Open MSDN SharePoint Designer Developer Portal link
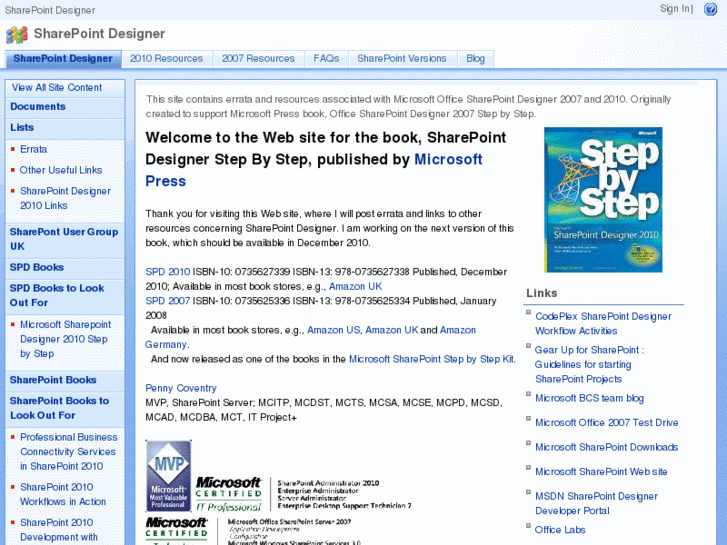This screenshot has height=545, width=727. [x=596, y=504]
